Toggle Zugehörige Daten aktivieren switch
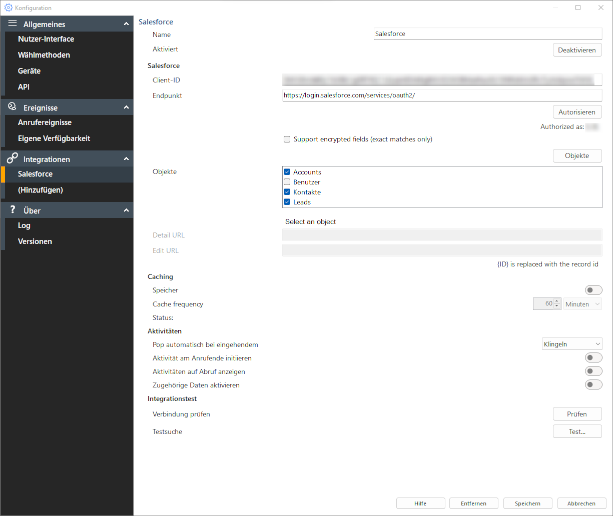Viewport: 613px width, 516px height. point(593,385)
